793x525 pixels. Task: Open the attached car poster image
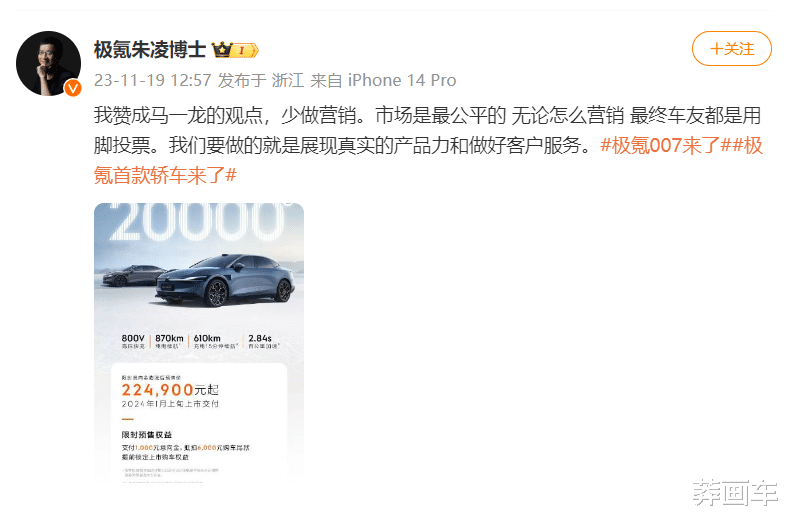pos(199,342)
